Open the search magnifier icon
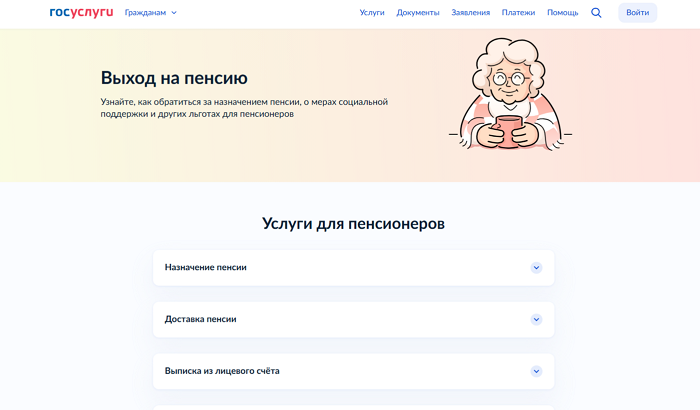Image resolution: width=700 pixels, height=410 pixels. [596, 13]
